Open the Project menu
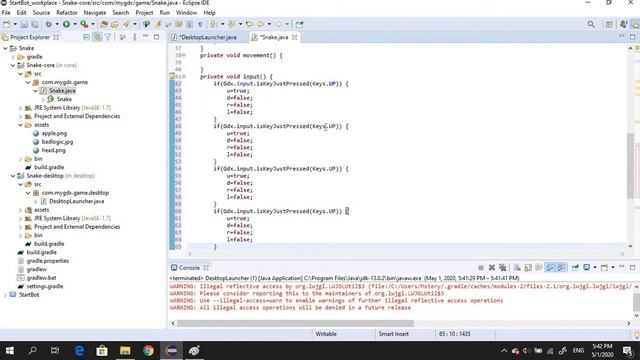The height and width of the screenshot is (360, 640). tap(144, 13)
